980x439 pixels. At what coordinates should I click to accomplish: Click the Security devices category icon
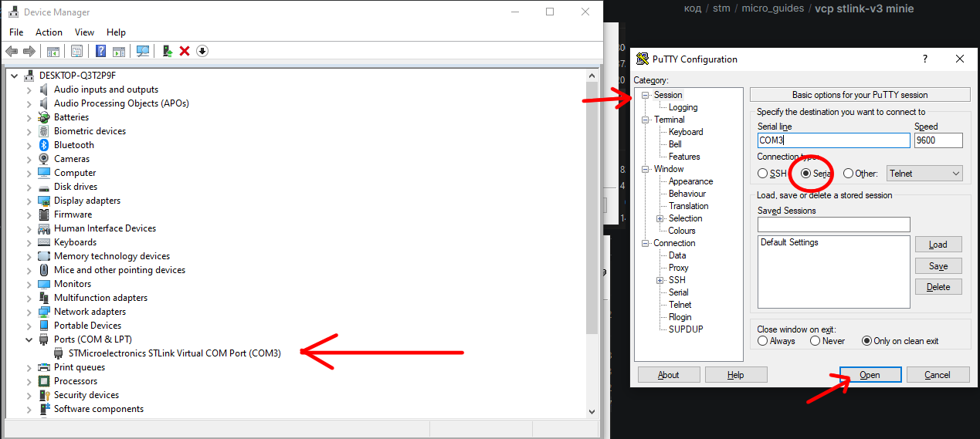(44, 395)
